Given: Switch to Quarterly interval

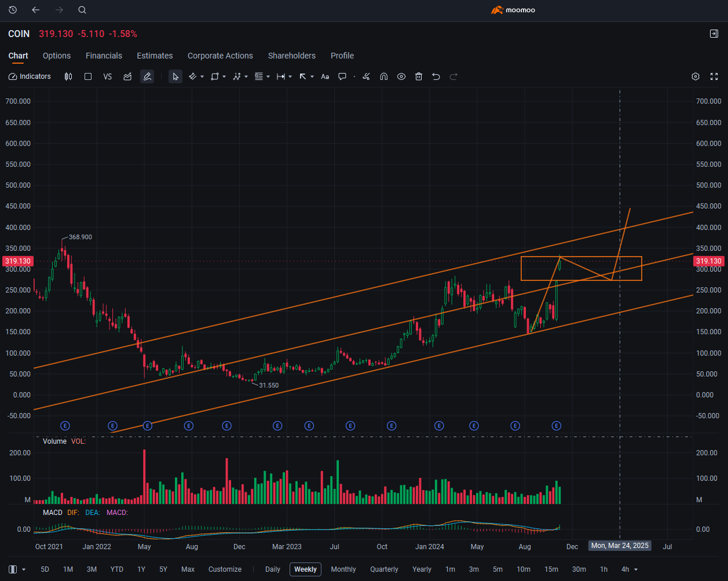Looking at the screenshot, I should coord(385,569).
